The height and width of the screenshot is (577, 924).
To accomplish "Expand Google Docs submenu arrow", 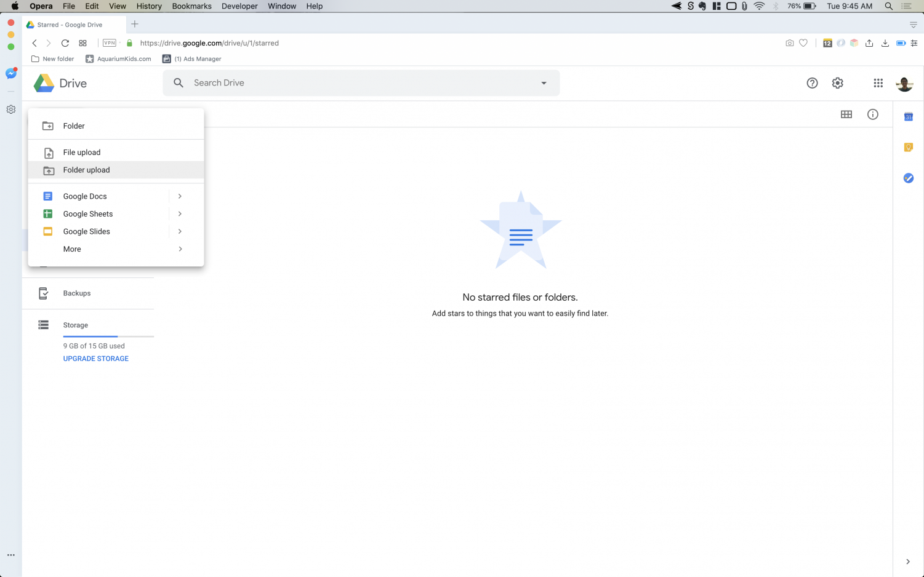I will coord(180,196).
